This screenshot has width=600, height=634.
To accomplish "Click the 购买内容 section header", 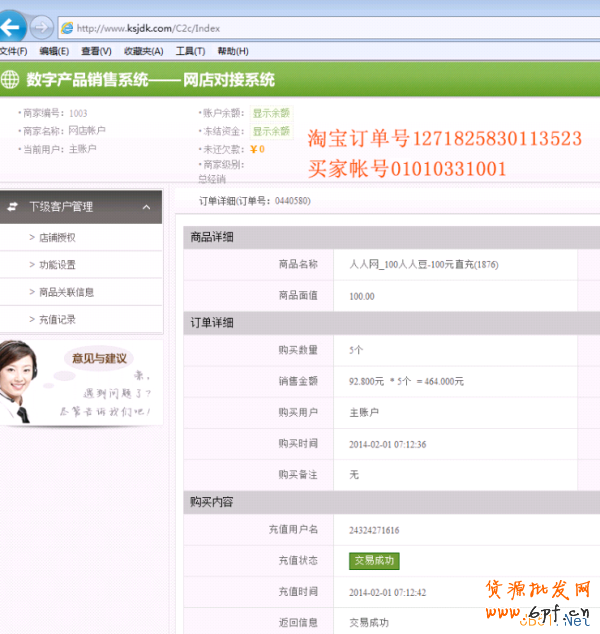I will click(392, 502).
